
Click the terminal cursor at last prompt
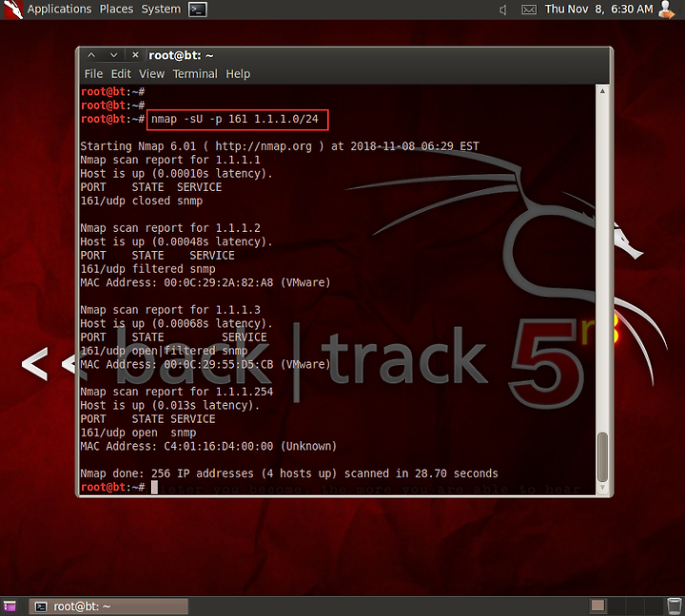(x=155, y=488)
